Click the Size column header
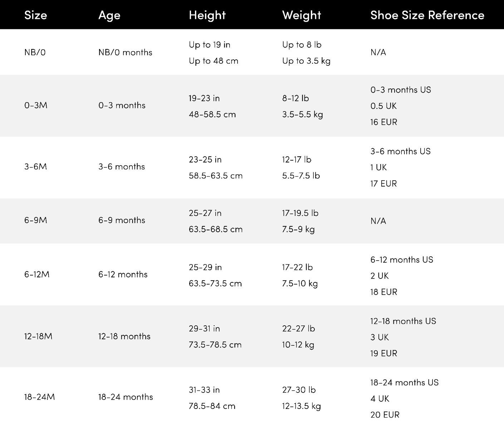The height and width of the screenshot is (429, 504). click(x=35, y=15)
